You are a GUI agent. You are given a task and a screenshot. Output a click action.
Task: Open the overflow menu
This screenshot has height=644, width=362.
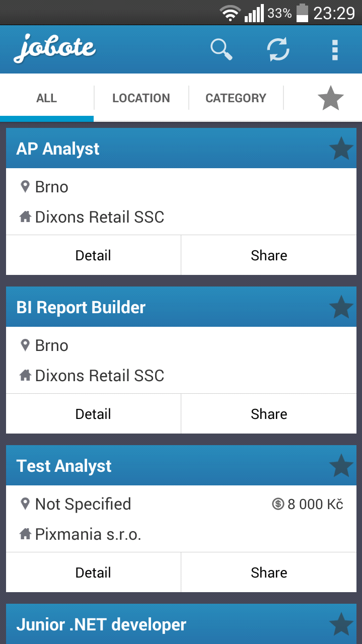click(335, 50)
